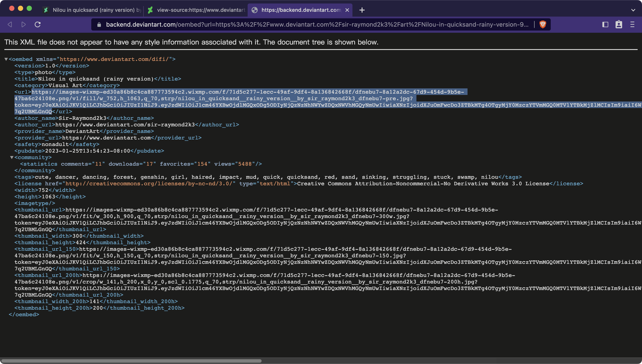The image size is (642, 364).
Task: Click the address bar URL
Action: point(317,24)
